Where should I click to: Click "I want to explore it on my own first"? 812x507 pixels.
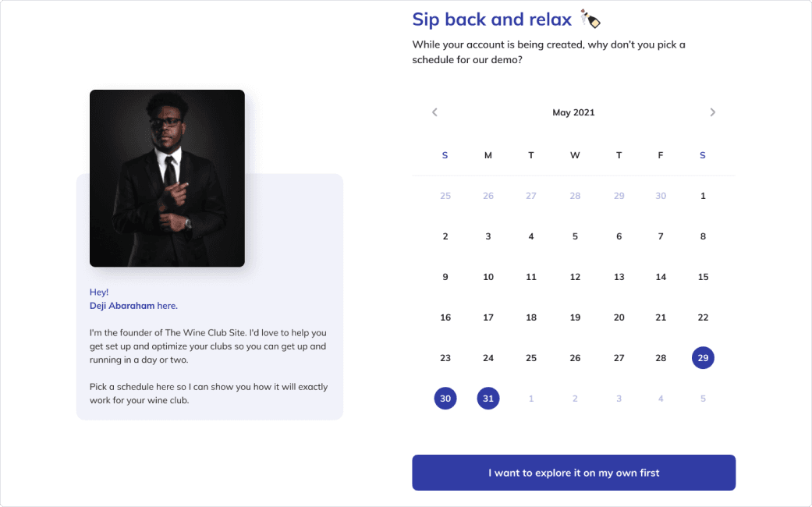click(573, 473)
